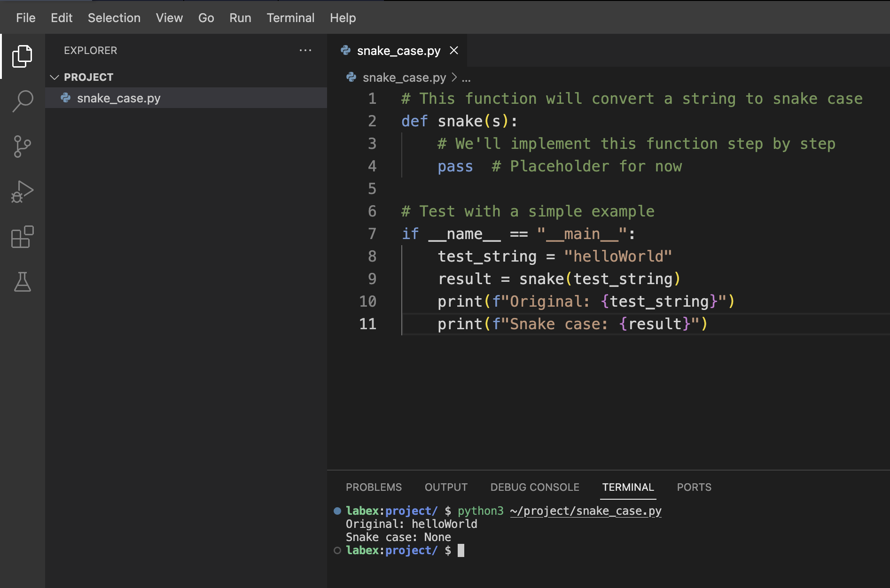Show the PORTS panel tab
890x588 pixels.
click(x=694, y=487)
